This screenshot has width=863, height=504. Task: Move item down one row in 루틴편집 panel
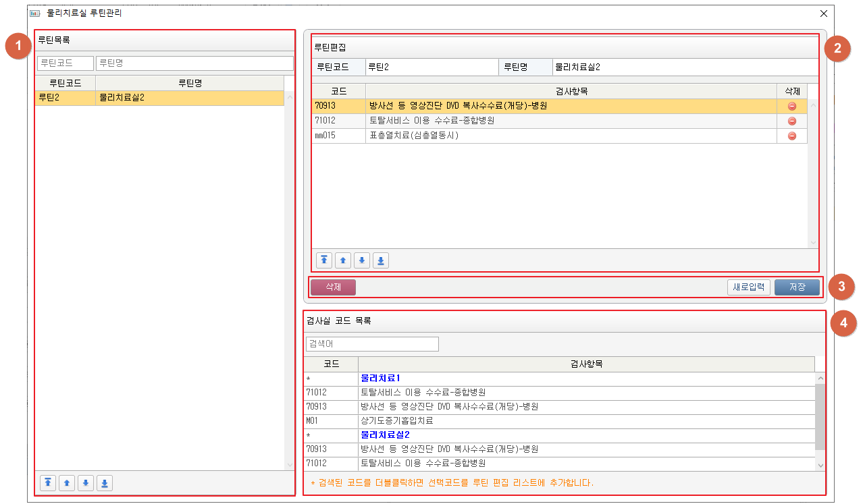362,260
